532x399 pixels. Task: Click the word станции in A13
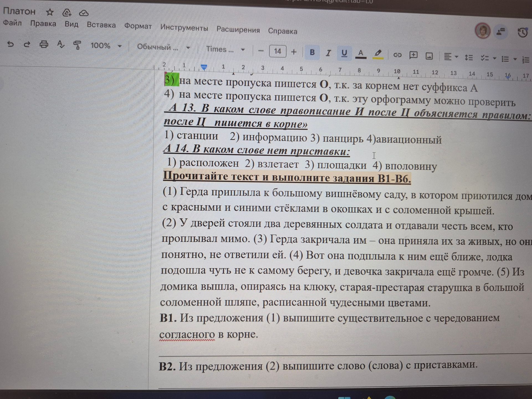(197, 135)
